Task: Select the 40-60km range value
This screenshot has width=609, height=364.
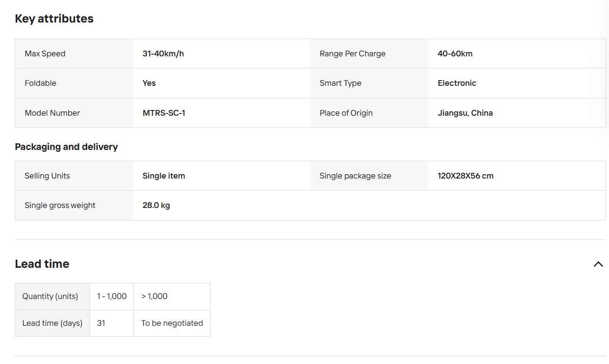Action: point(455,54)
